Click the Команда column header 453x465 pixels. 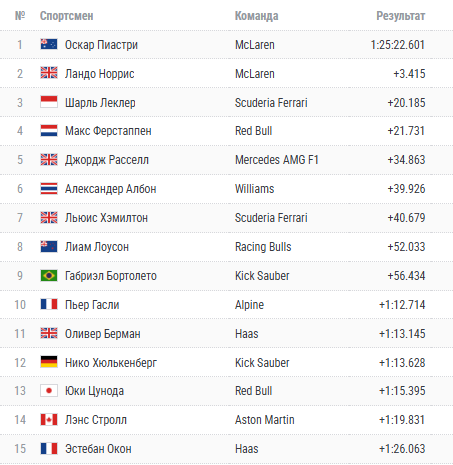[256, 16]
